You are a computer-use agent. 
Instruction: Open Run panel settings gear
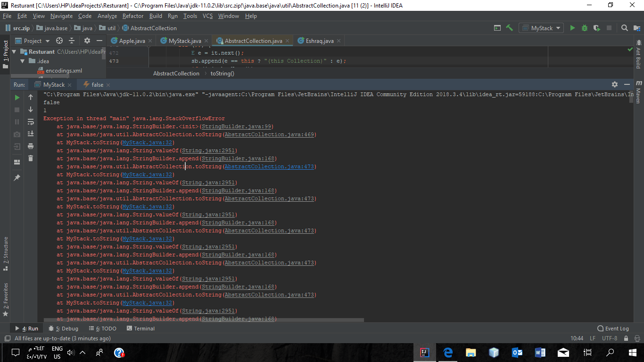[x=614, y=84]
